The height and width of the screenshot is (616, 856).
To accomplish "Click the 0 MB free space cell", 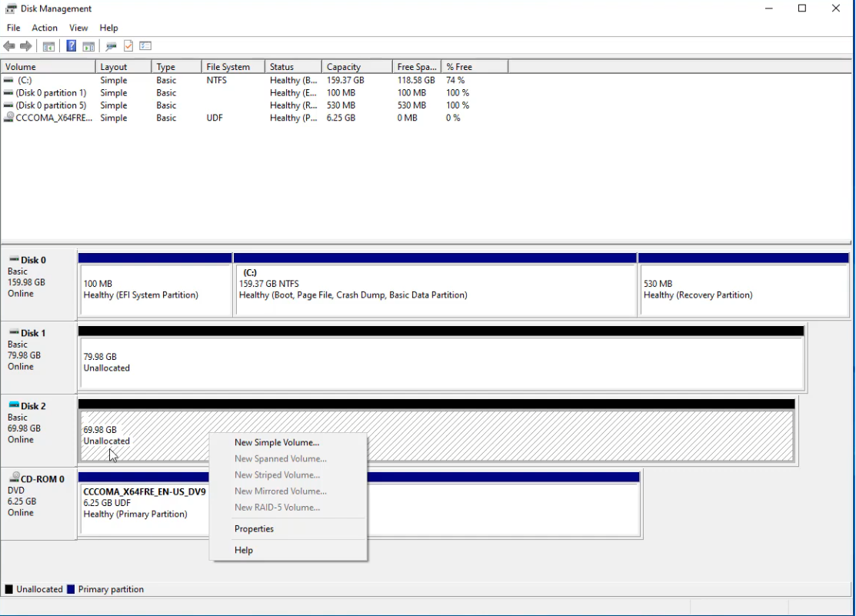I will 408,118.
